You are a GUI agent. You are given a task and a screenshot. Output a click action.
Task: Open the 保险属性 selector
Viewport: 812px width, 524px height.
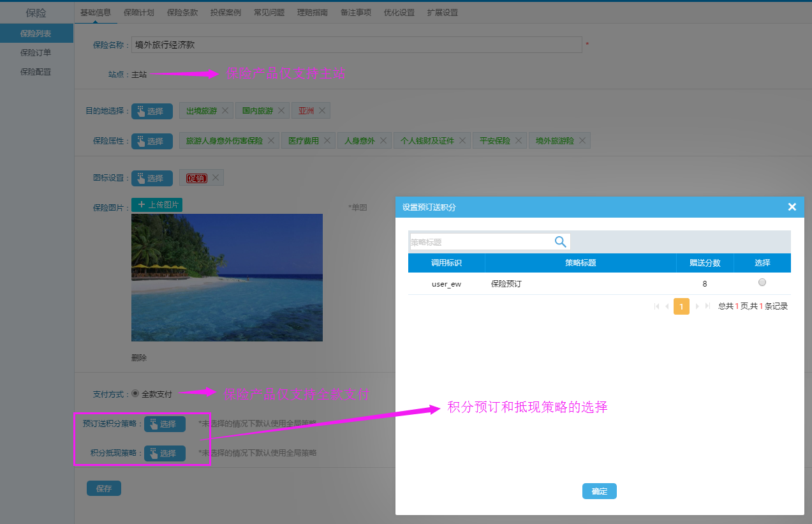(152, 141)
